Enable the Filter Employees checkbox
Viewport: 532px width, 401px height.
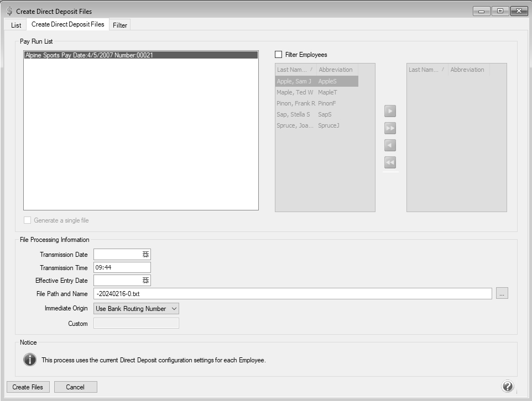279,55
